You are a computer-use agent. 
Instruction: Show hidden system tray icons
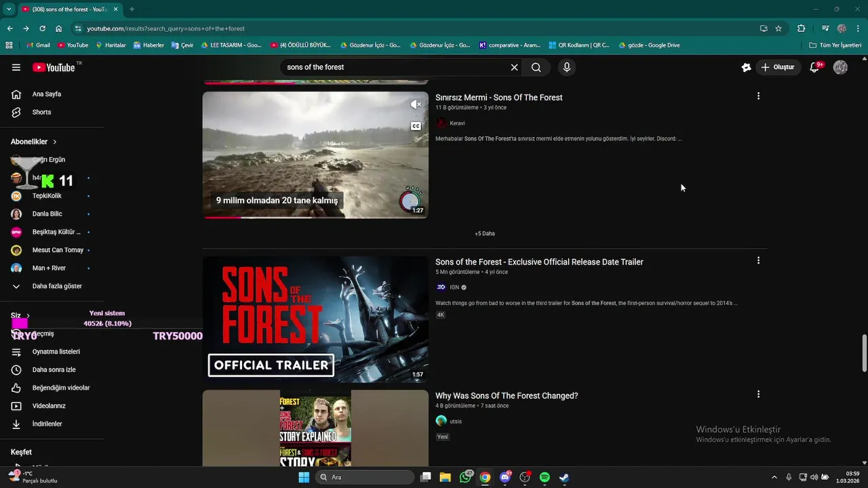tap(774, 477)
